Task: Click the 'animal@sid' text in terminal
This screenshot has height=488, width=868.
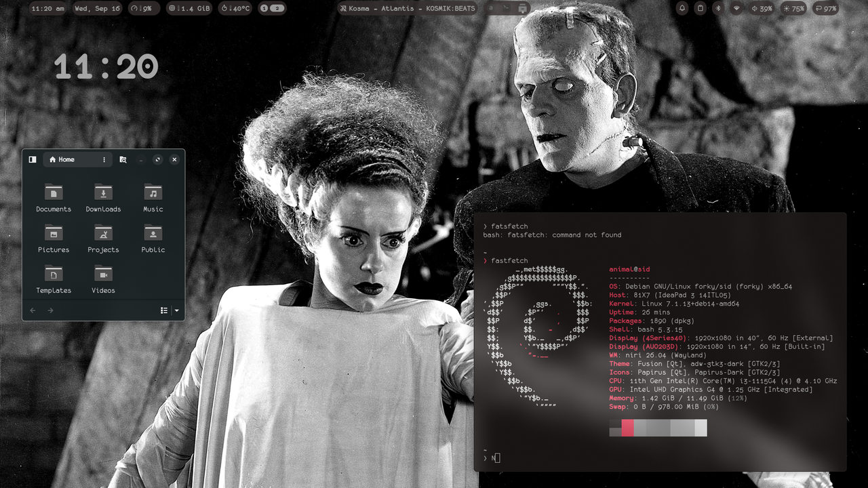Action: (x=629, y=269)
